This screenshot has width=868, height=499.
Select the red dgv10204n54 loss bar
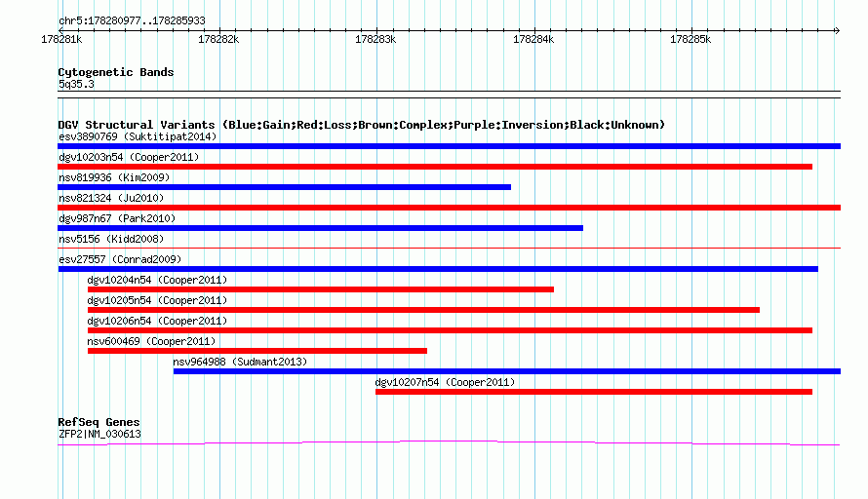[321, 289]
